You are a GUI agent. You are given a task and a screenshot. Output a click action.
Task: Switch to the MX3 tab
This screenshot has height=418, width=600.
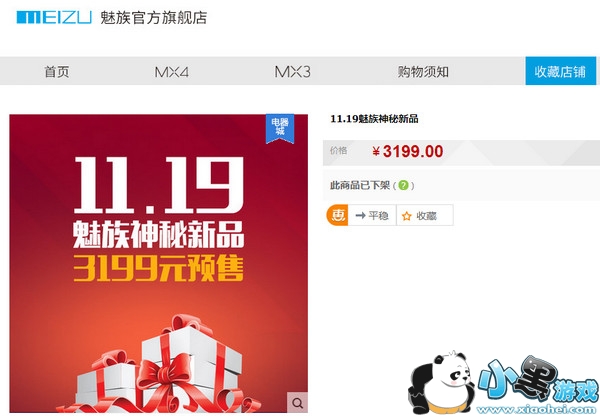pyautogui.click(x=293, y=72)
